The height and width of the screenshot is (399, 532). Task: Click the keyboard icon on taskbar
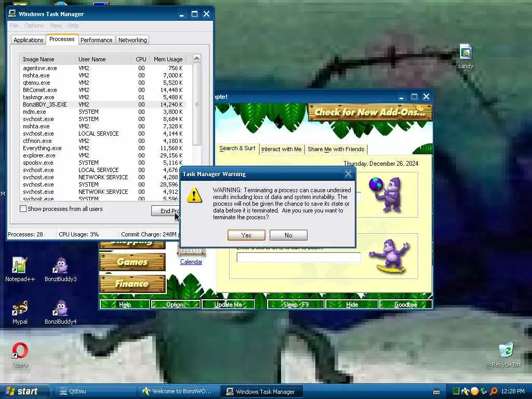(x=436, y=392)
